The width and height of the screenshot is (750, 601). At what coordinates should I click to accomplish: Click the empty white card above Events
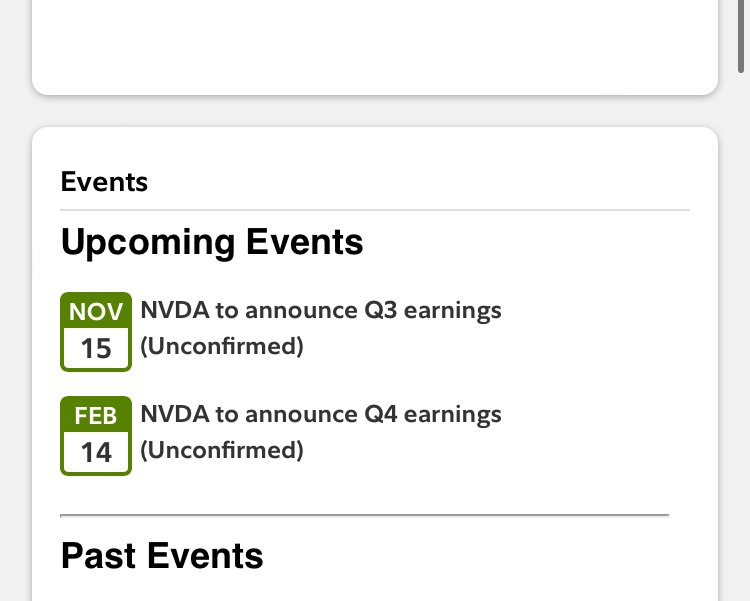coord(375,45)
